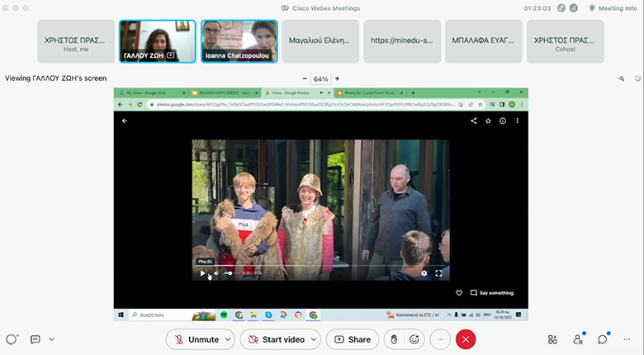Viewport: 644px width, 355px height.
Task: Select the ΜΠΑΛΑΦΑ ΕΥΑΓ participant tile
Action: click(483, 41)
